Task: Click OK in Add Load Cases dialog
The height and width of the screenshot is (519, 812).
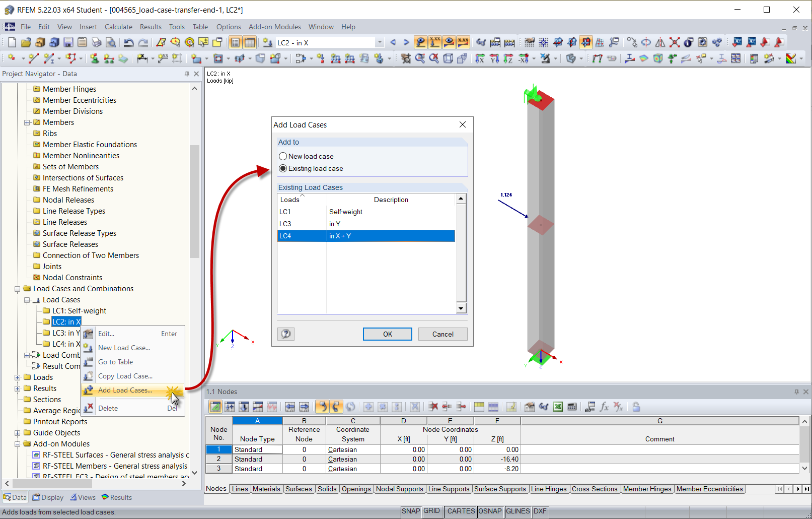Action: coord(387,334)
